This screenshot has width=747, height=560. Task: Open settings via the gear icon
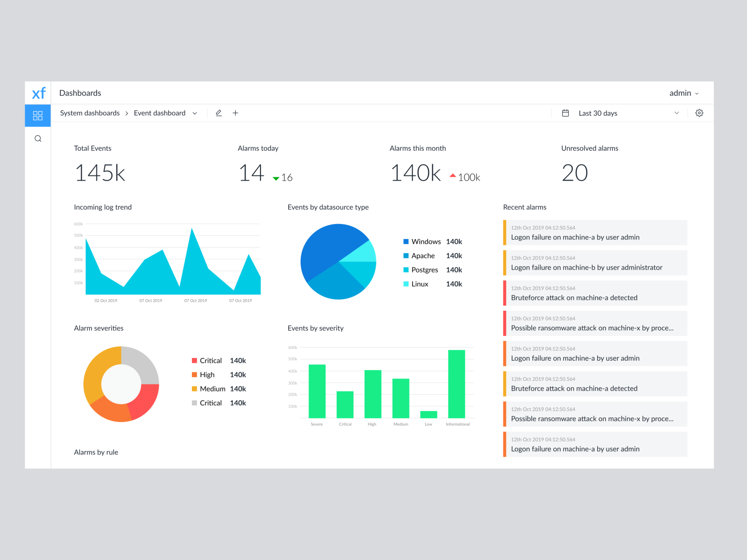tap(699, 113)
